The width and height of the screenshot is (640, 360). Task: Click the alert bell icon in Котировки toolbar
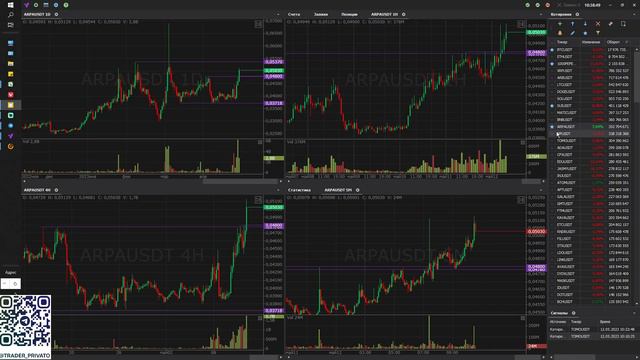(560, 33)
